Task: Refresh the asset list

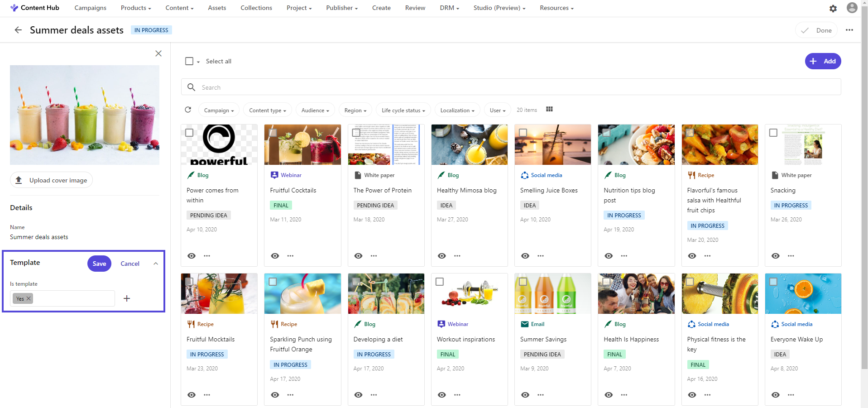Action: 188,110
